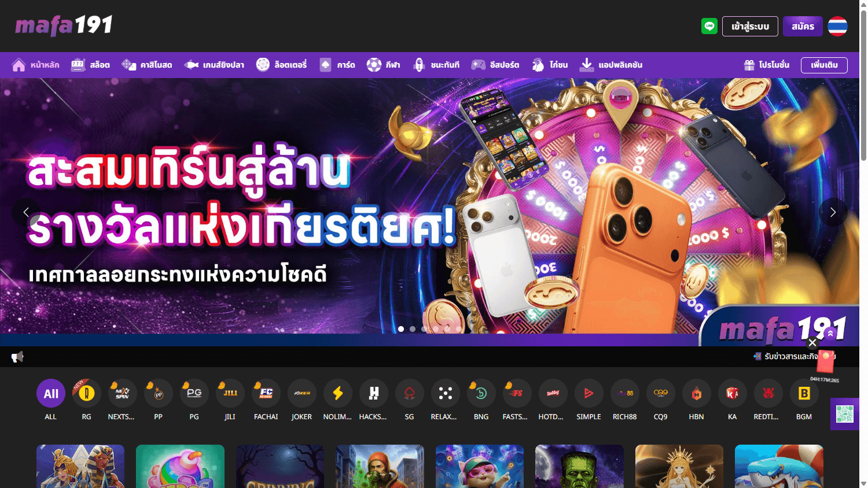Select the PP provider icon

[158, 393]
